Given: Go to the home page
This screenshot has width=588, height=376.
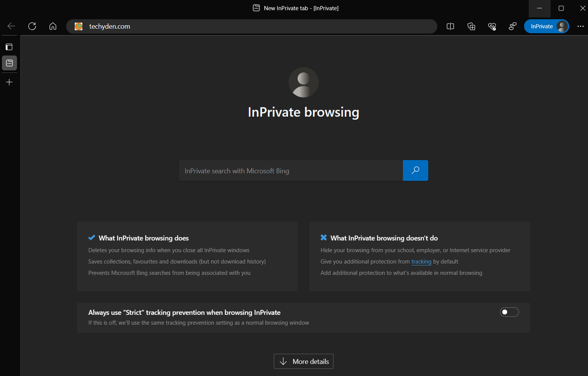Looking at the screenshot, I should point(52,26).
